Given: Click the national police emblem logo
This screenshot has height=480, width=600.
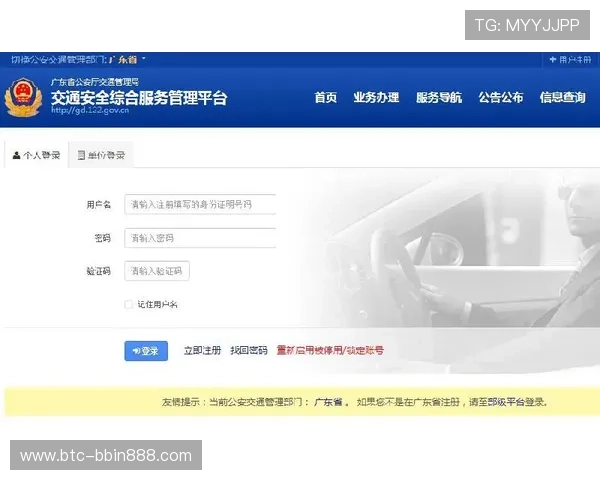Looking at the screenshot, I should pyautogui.click(x=23, y=97).
